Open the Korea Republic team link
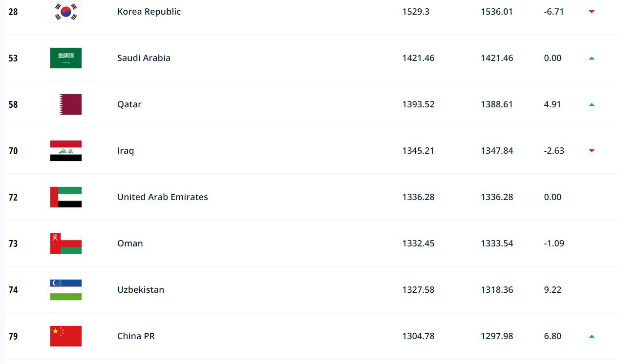Screen dimensions: 617x364 click(x=149, y=12)
